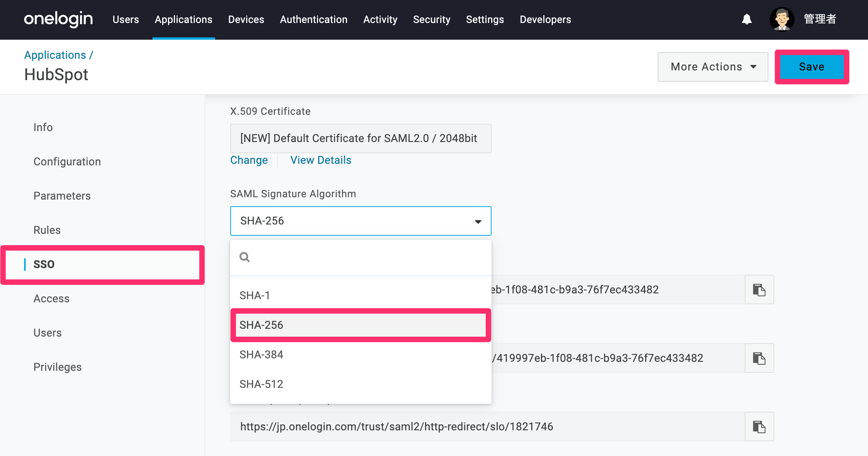Select SHA-256 in the algorithm list
This screenshot has height=456, width=868.
click(x=361, y=325)
